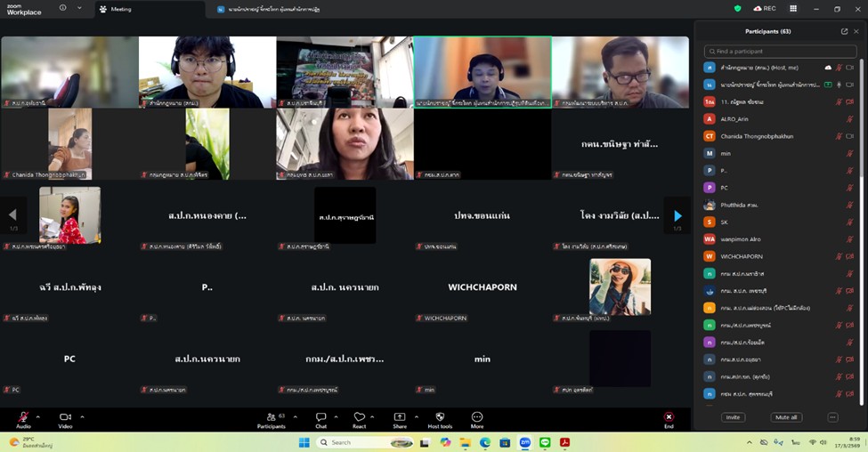Open the grid view layout icon
The image size is (868, 452).
pyautogui.click(x=793, y=9)
